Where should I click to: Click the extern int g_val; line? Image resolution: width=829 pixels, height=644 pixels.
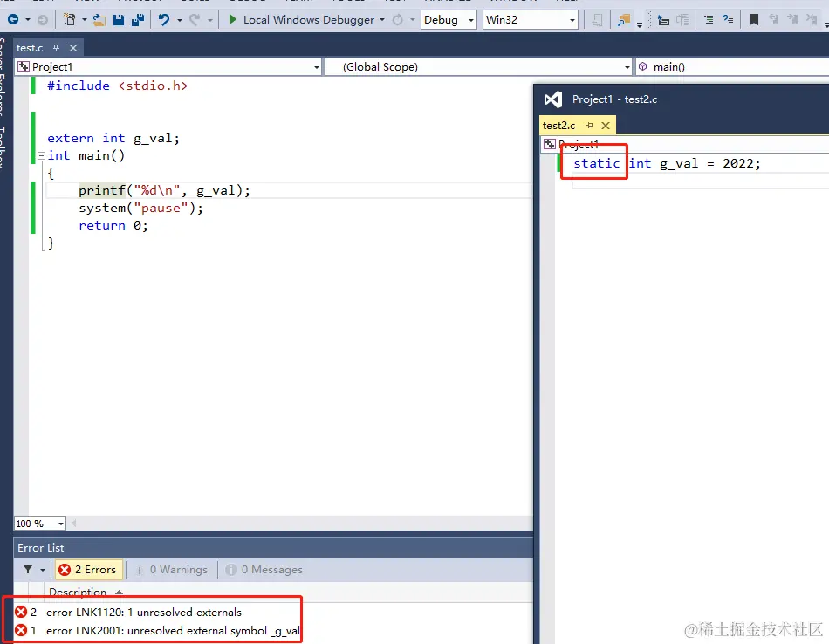click(x=113, y=138)
